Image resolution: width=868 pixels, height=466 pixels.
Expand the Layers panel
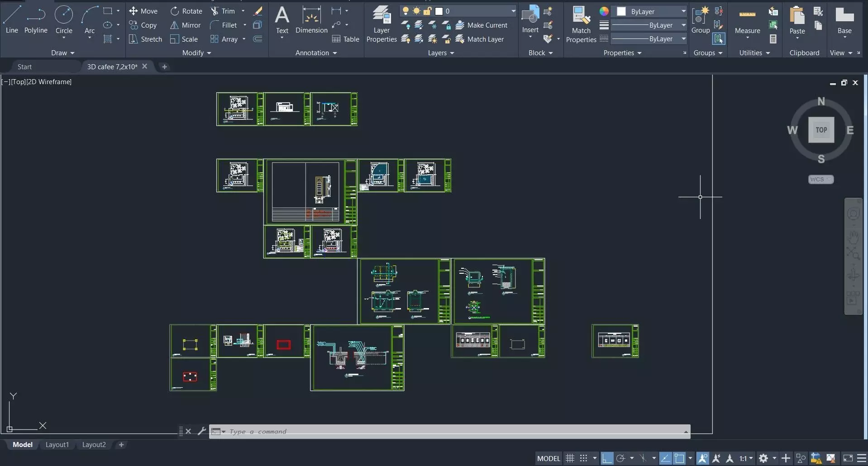[441, 53]
